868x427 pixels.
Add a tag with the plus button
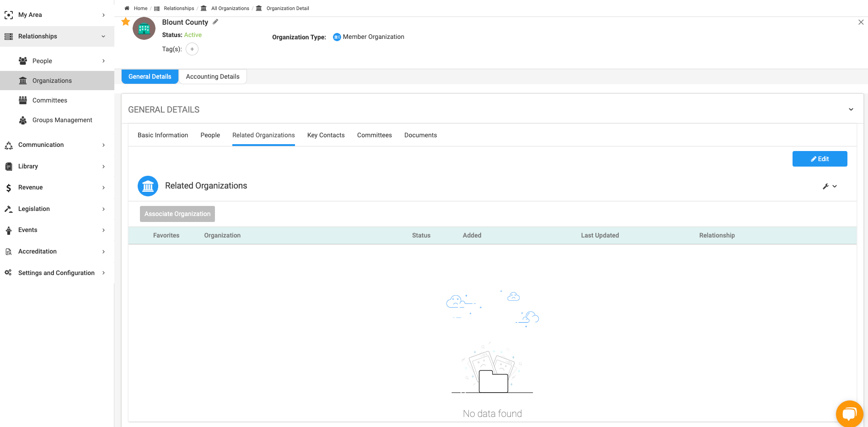pyautogui.click(x=192, y=49)
